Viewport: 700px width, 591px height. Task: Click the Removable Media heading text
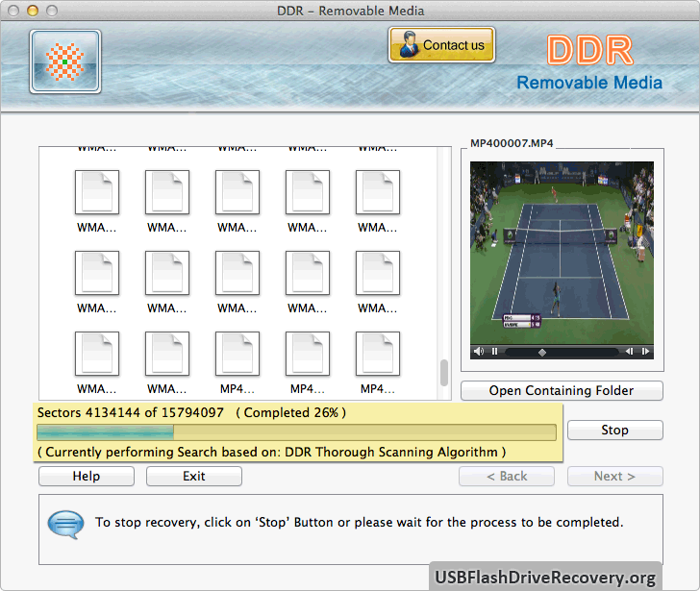[x=589, y=83]
